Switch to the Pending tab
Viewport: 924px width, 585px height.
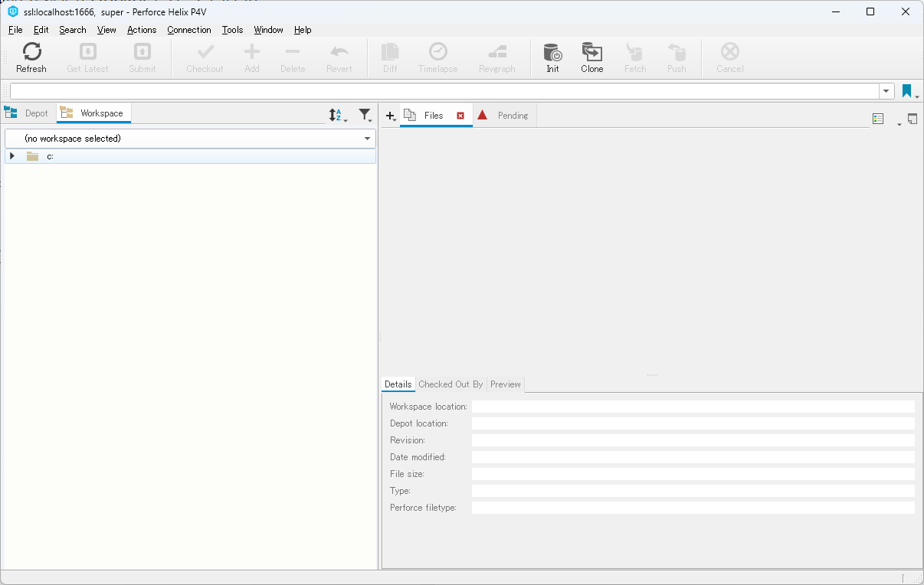coord(503,116)
